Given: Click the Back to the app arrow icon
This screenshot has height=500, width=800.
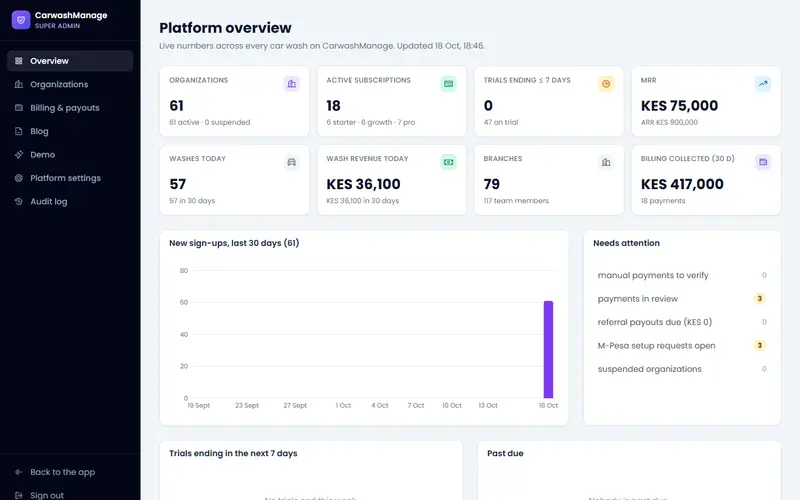Looking at the screenshot, I should tap(19, 472).
